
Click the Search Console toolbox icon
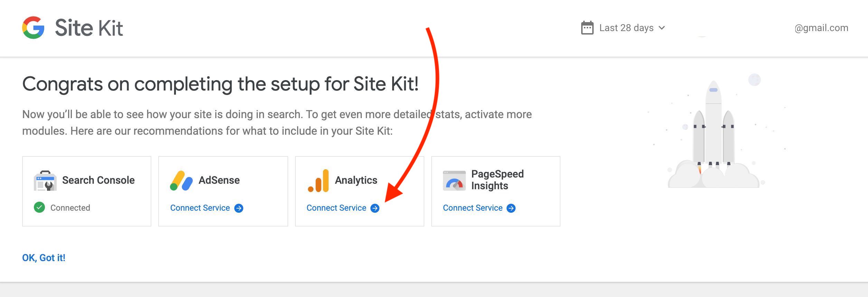[x=45, y=180]
